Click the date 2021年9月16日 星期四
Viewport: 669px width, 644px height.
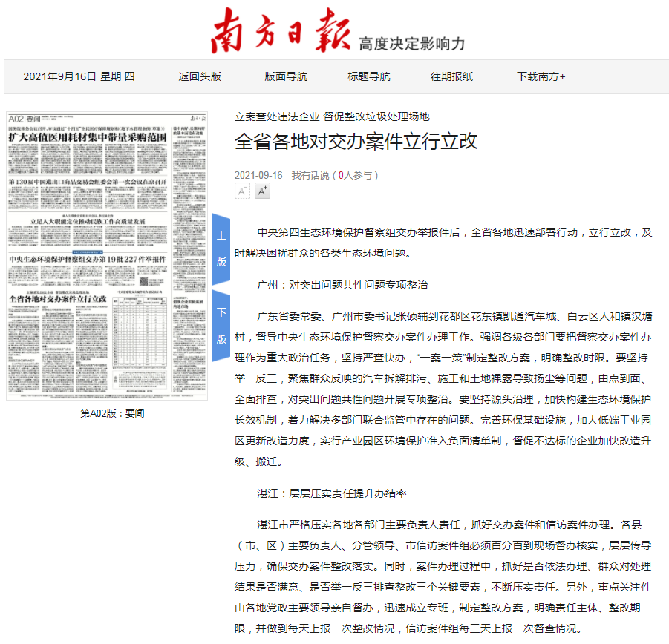click(x=79, y=76)
